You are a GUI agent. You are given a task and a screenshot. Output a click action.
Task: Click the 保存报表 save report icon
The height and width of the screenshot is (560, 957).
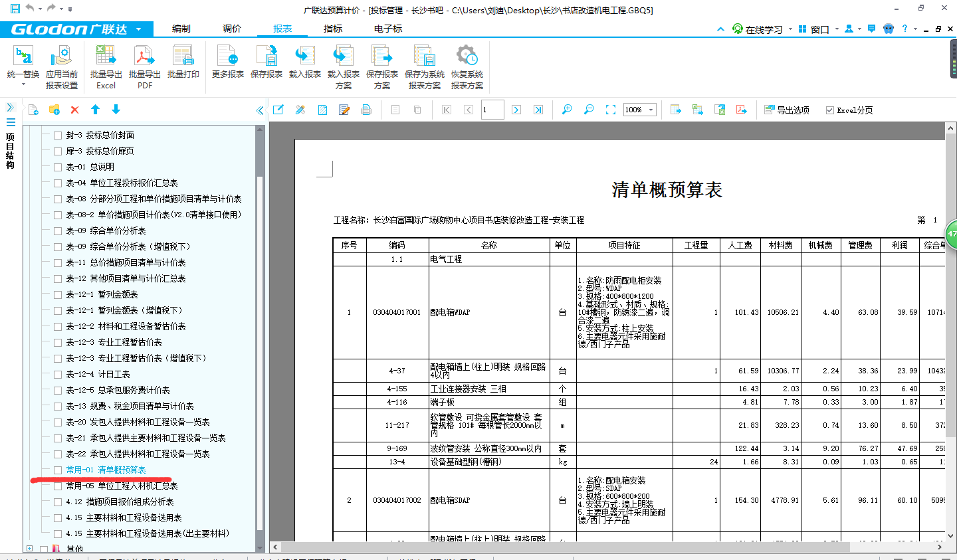click(266, 56)
